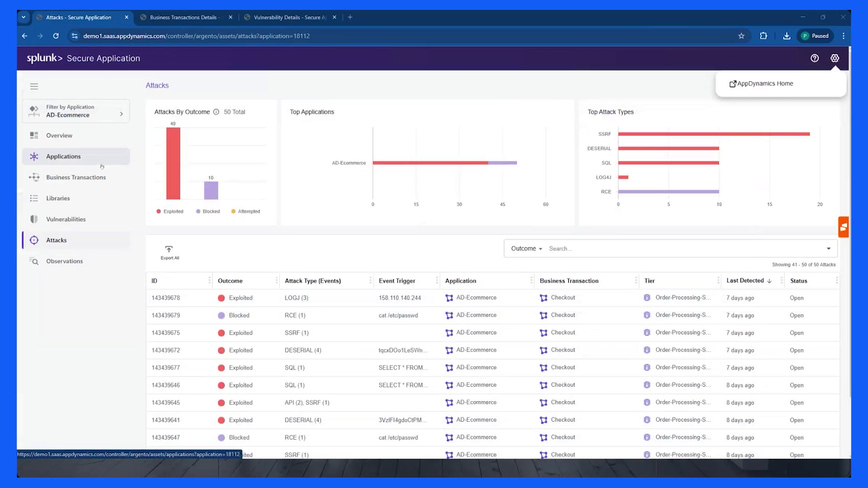Open browser downloads icon

(787, 36)
